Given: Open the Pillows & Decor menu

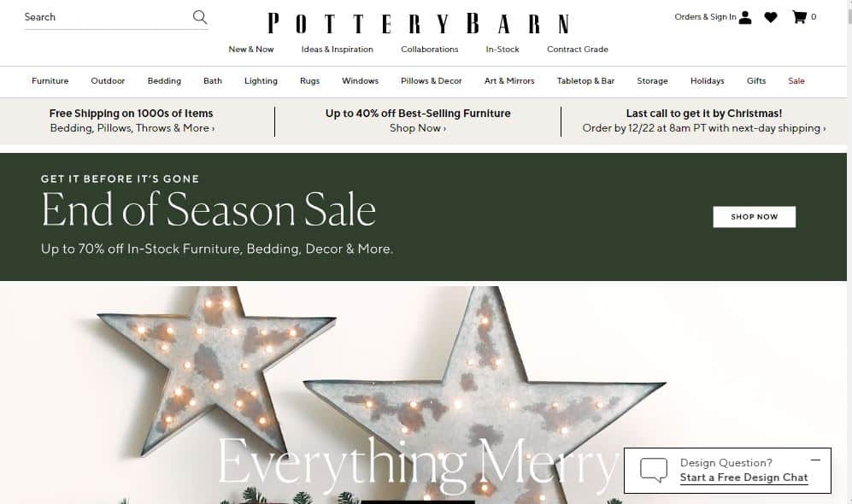Looking at the screenshot, I should pos(432,81).
